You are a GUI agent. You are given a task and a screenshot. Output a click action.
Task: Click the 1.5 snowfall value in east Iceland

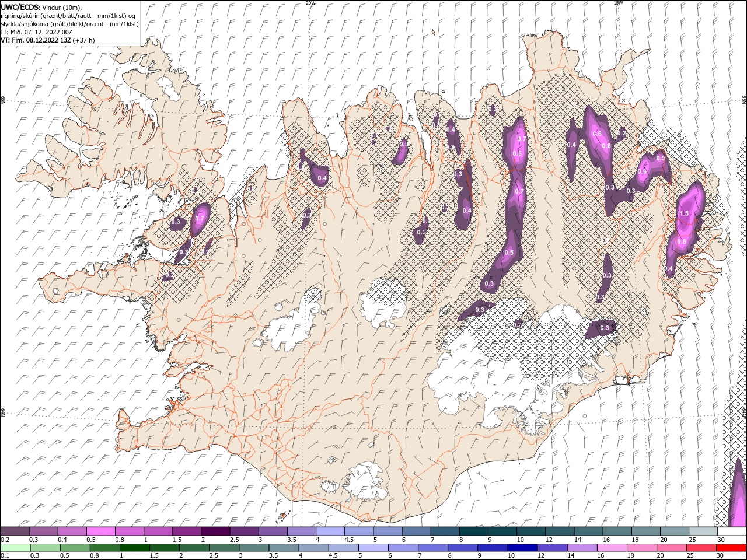(684, 213)
